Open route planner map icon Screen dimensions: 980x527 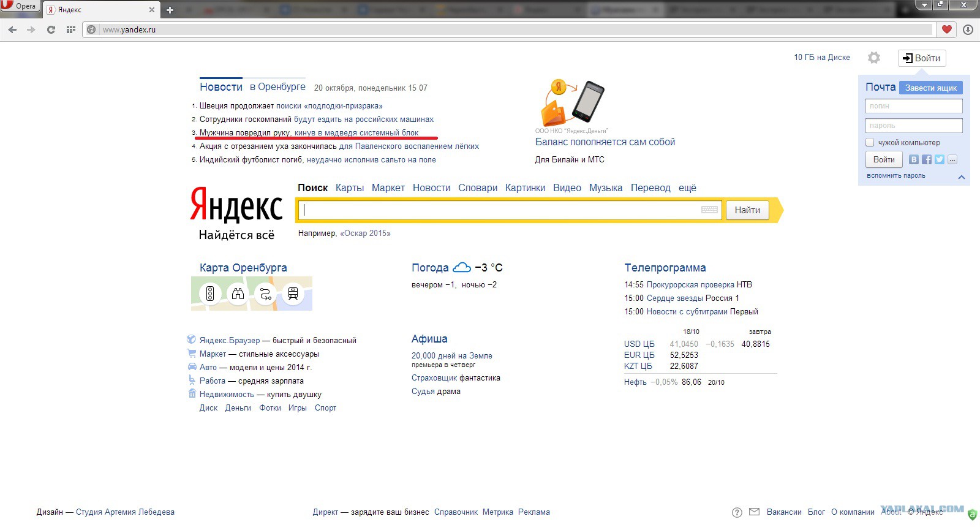click(x=265, y=294)
